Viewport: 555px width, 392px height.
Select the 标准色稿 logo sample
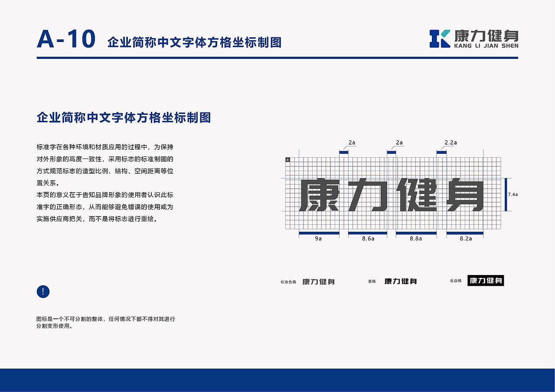[320, 281]
